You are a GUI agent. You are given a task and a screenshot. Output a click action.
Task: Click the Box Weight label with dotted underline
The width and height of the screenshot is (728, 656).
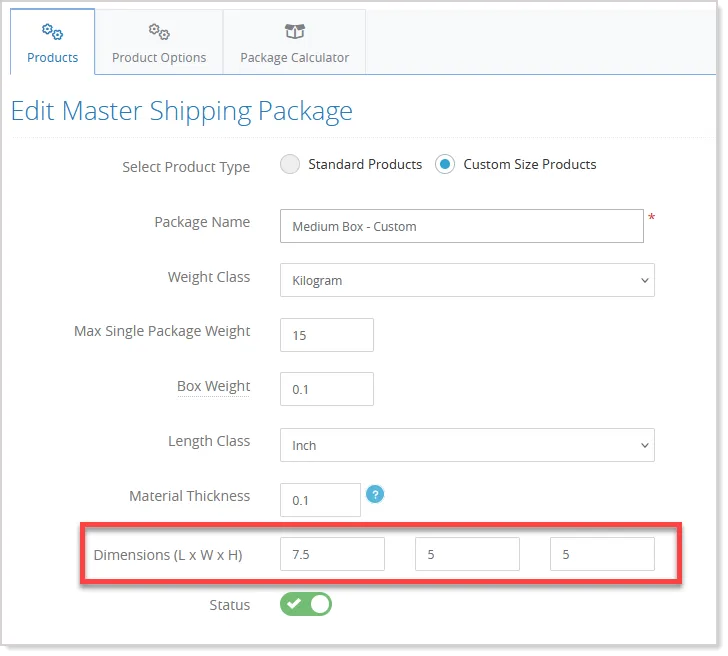pos(214,386)
